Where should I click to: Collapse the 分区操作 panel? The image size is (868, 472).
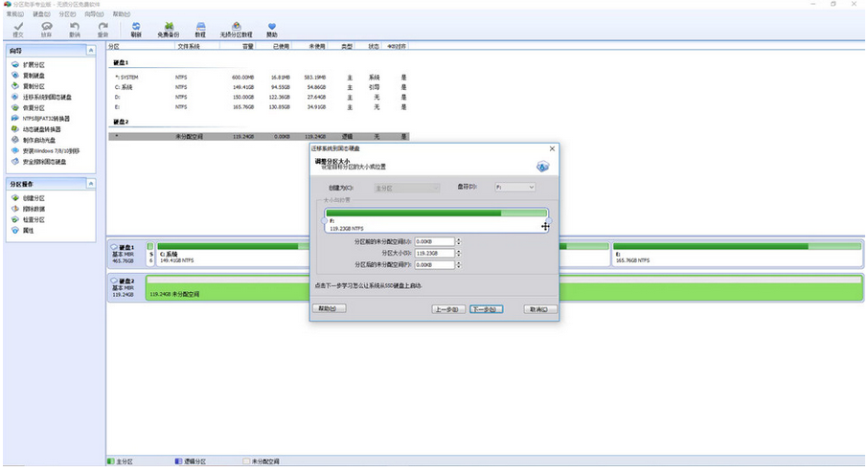point(90,183)
